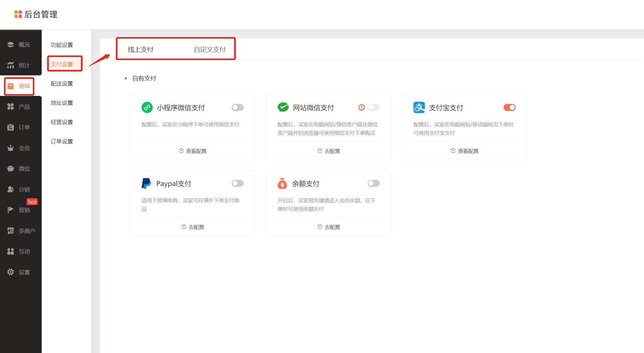Click 去配置 under 网站微信支付

click(x=332, y=151)
